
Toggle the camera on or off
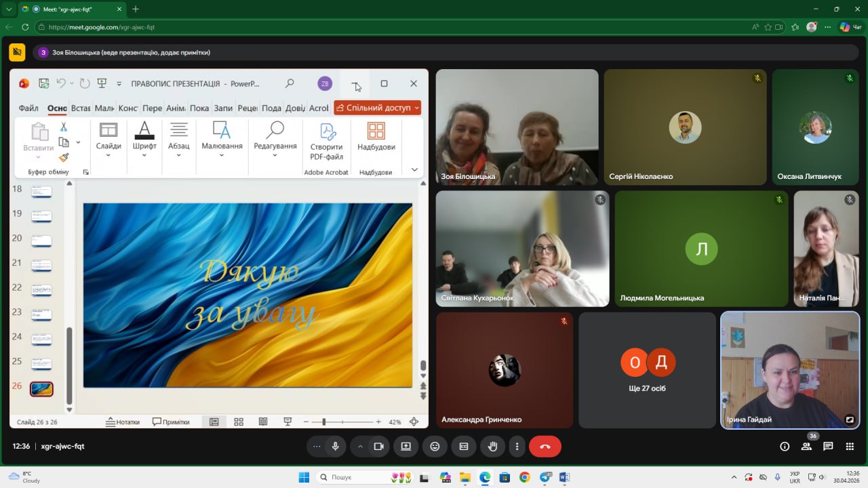coord(379,447)
